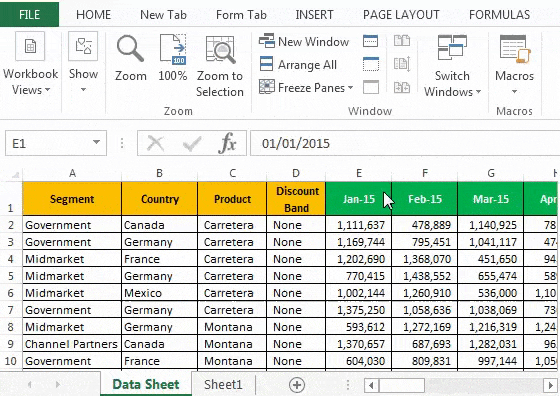Click the Feb-15 header cell
Image resolution: width=560 pixels, height=396 pixels.
tap(425, 199)
